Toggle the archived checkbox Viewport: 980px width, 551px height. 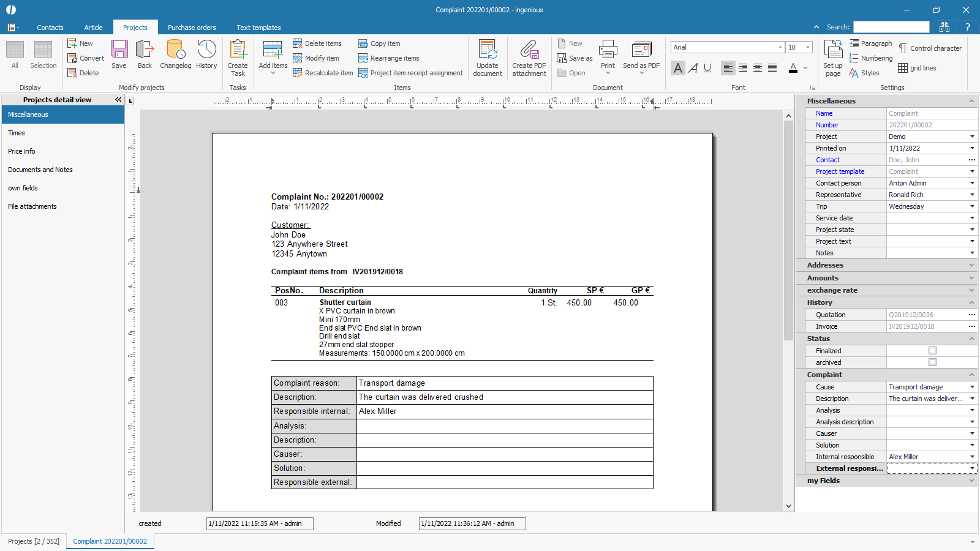click(932, 362)
